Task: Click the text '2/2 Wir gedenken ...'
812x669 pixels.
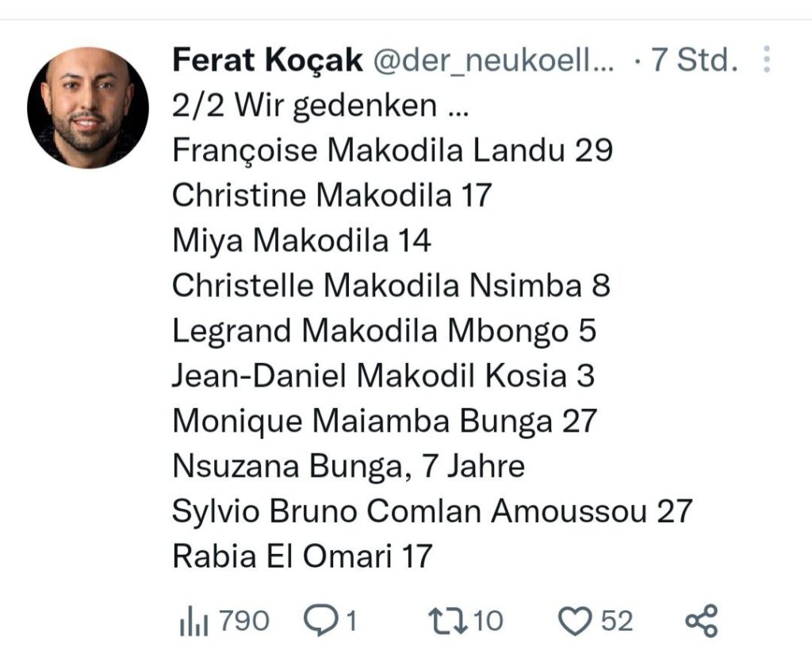Action: tap(320, 105)
